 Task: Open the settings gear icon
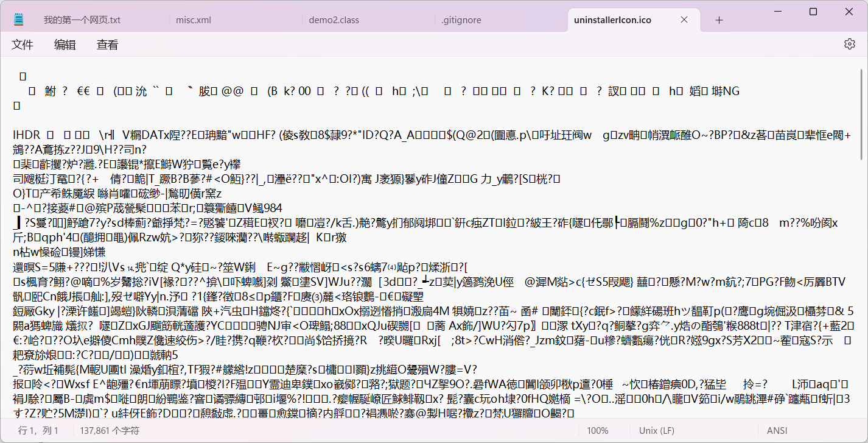(x=850, y=44)
